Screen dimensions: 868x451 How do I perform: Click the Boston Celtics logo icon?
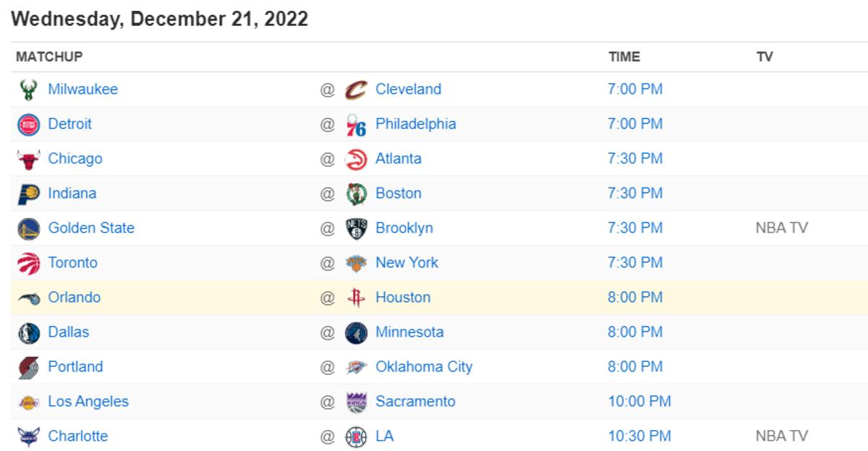356,194
